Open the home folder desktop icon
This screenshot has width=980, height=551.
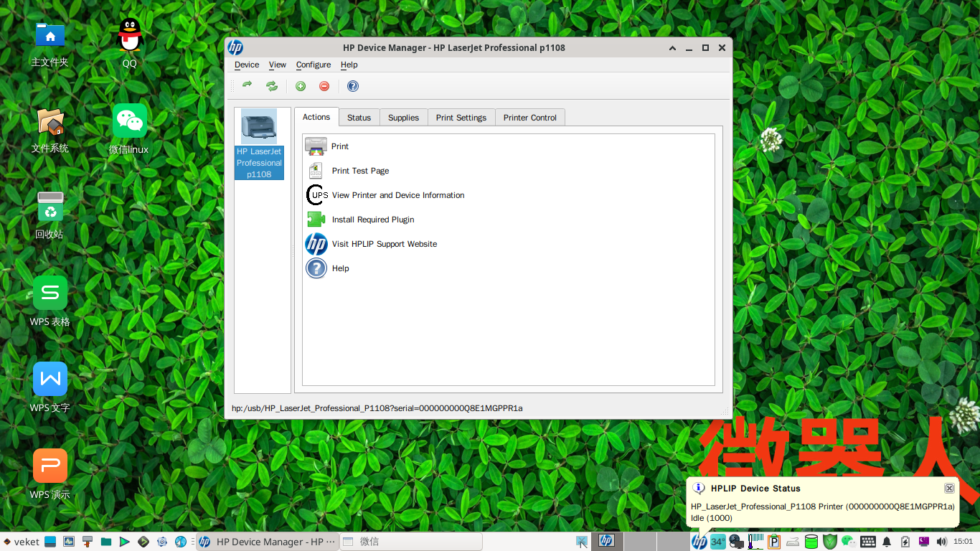point(50,43)
